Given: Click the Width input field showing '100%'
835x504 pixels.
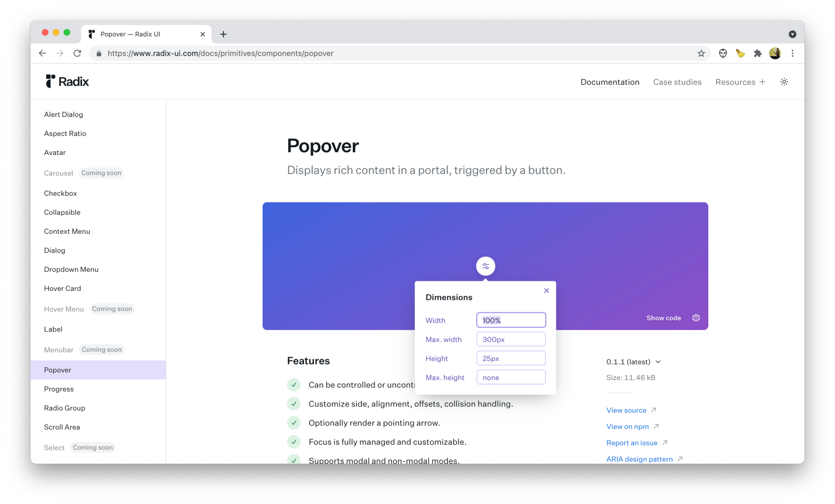Looking at the screenshot, I should click(x=511, y=320).
